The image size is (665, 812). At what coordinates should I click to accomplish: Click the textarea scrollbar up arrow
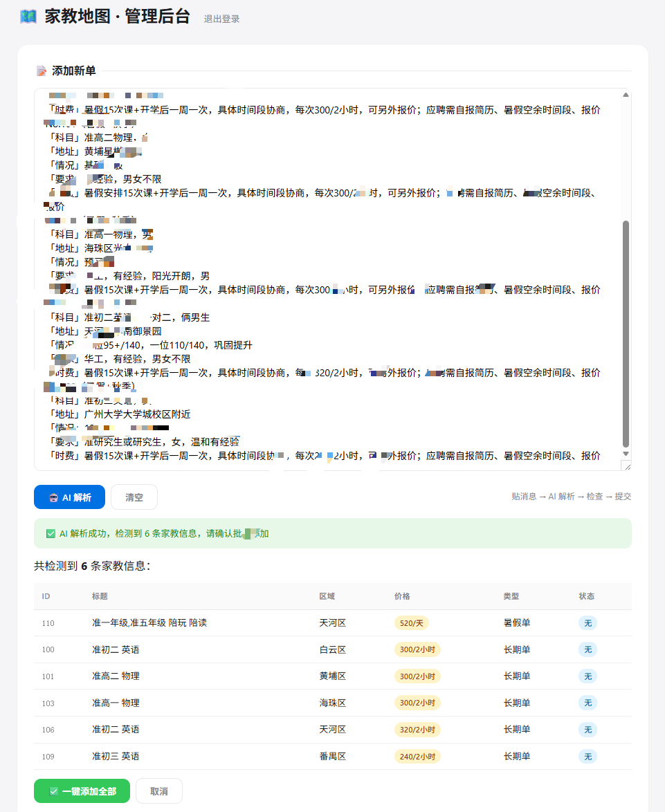626,95
